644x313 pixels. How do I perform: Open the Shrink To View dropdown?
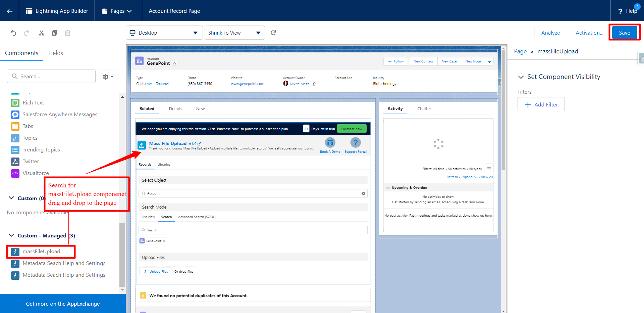tap(234, 33)
